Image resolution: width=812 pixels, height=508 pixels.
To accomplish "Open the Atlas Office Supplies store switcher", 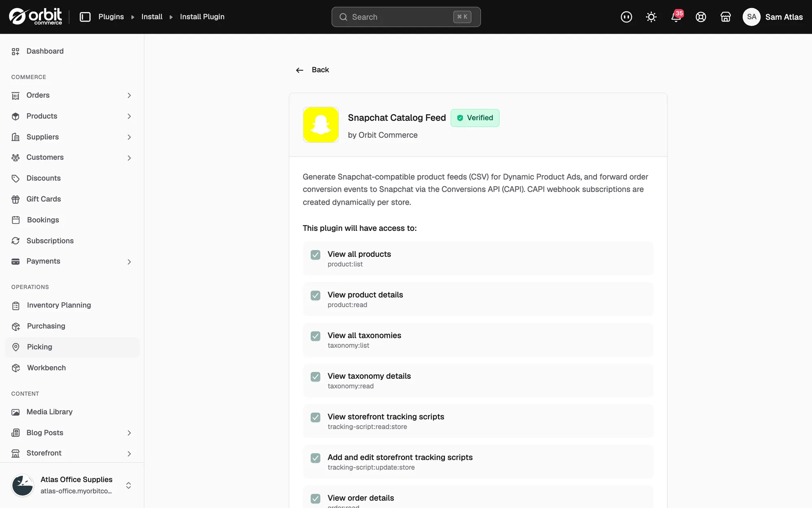I will [72, 485].
